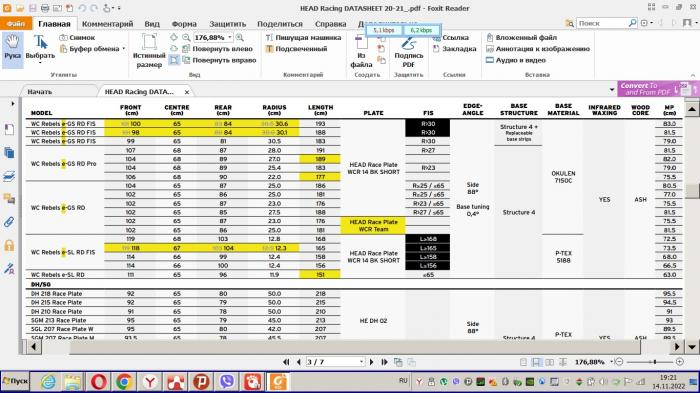Click in the Поиск search field
This screenshot has width=700, height=393.
point(602,23)
